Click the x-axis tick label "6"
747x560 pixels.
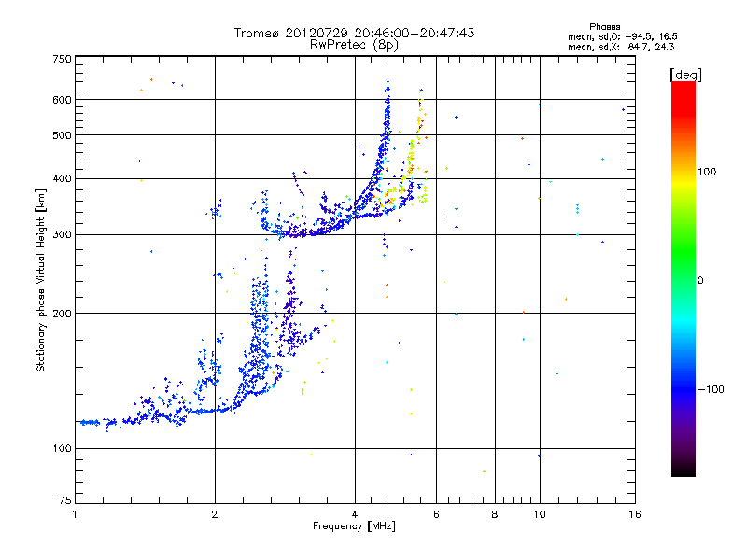click(x=436, y=514)
